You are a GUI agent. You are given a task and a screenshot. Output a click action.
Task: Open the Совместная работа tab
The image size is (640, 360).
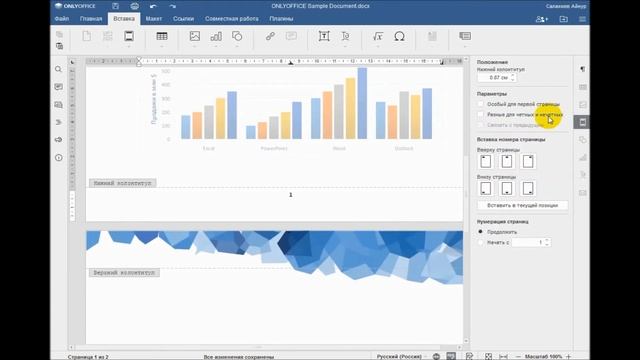[232, 19]
